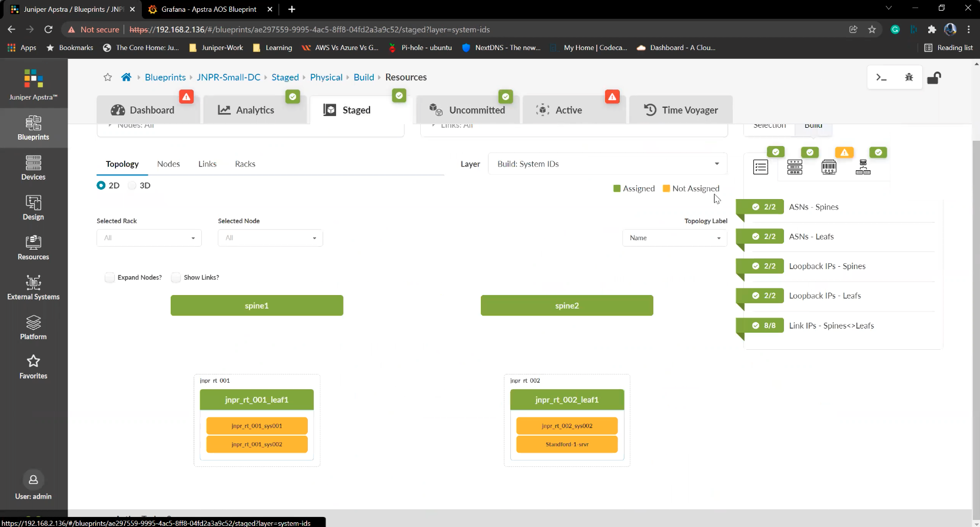Open the Reading list
The image size is (980, 527).
[948, 48]
